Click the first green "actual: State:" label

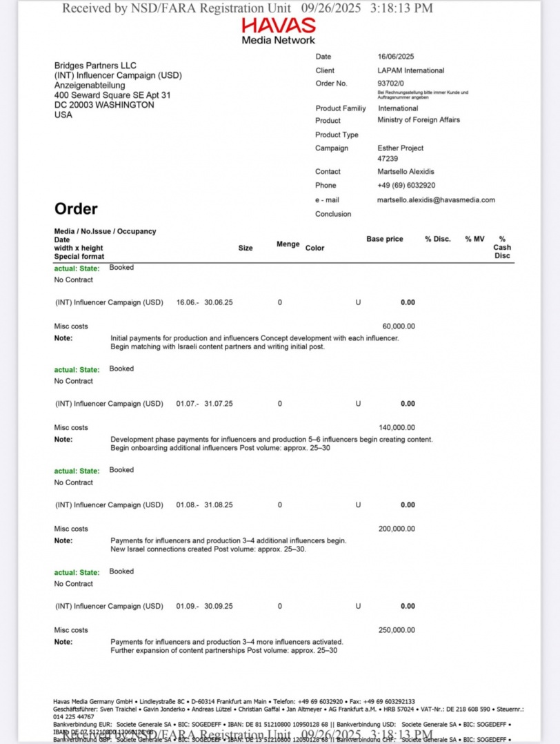pos(77,268)
